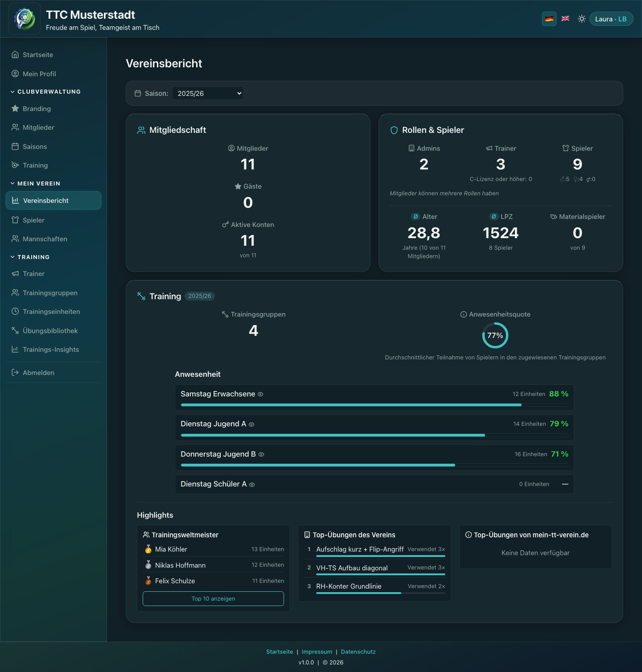Image resolution: width=642 pixels, height=672 pixels.
Task: Open the Impressum footer link
Action: tap(317, 651)
